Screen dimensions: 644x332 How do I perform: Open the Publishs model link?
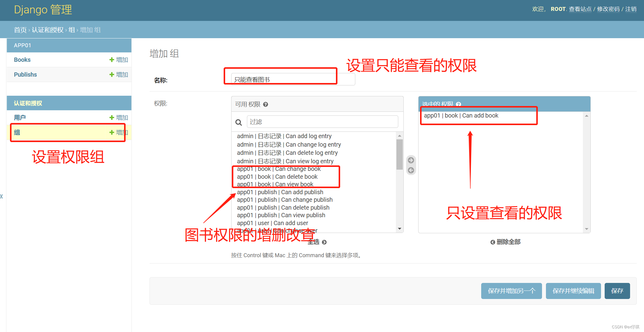pos(25,75)
